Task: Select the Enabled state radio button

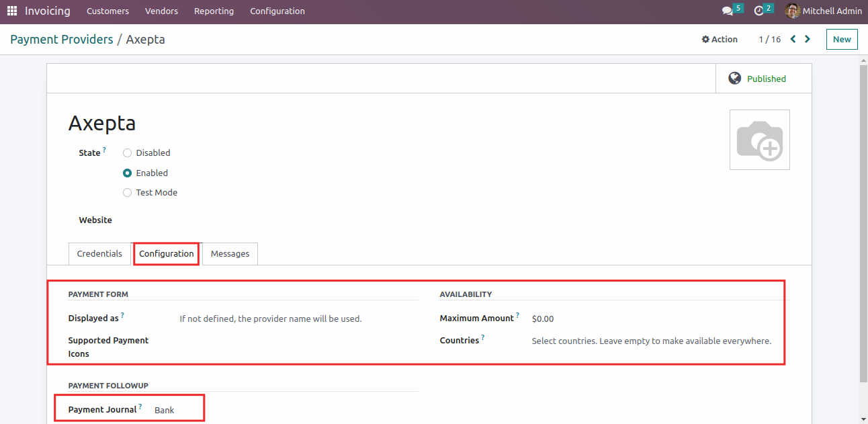Action: click(127, 173)
